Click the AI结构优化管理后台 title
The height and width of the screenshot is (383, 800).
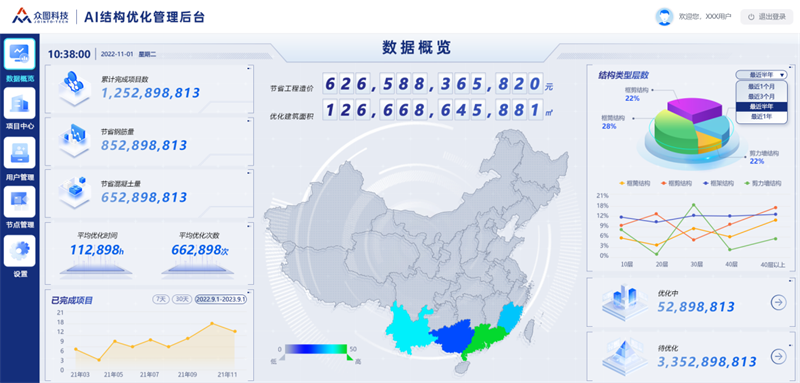coord(144,16)
